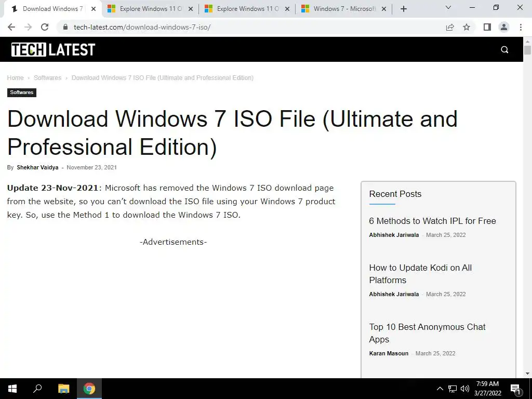Click the padlock site info icon
The height and width of the screenshot is (399, 532).
[x=65, y=27]
